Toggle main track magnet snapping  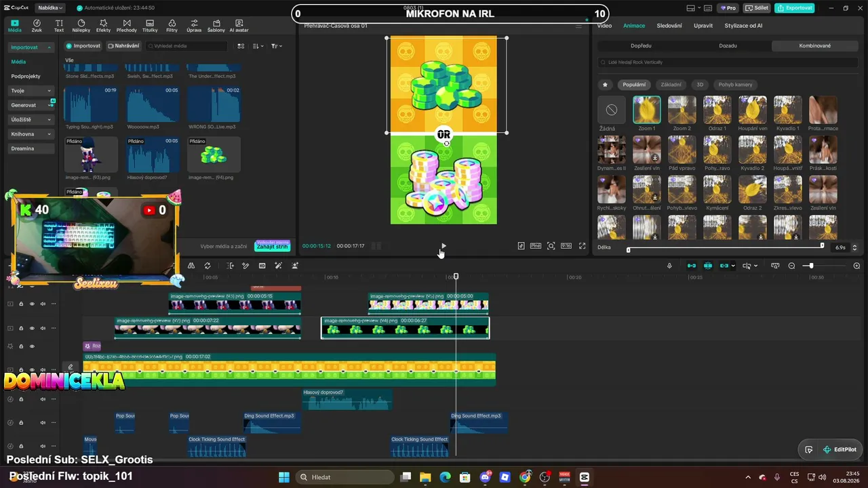pos(692,266)
